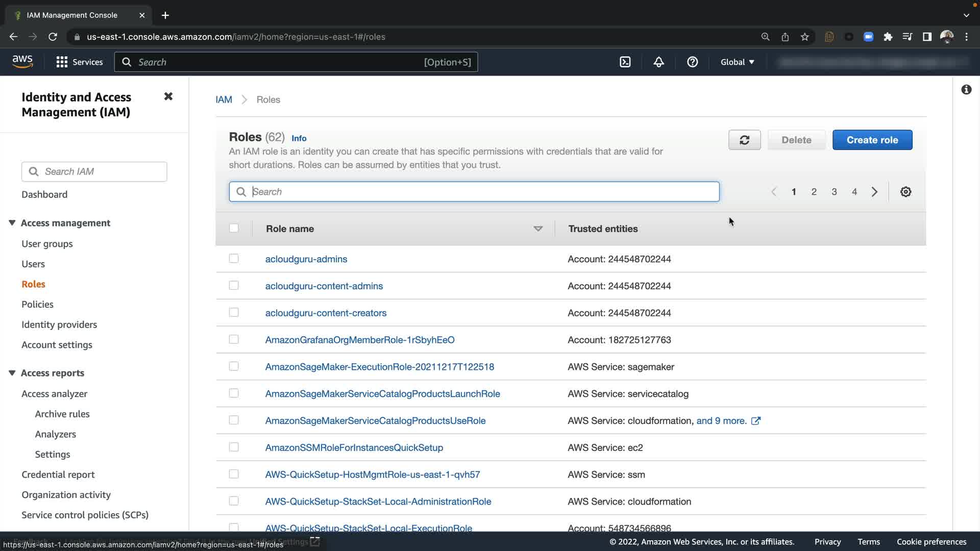Open the Services grid menu
This screenshot has height=551, width=980.
(62, 62)
